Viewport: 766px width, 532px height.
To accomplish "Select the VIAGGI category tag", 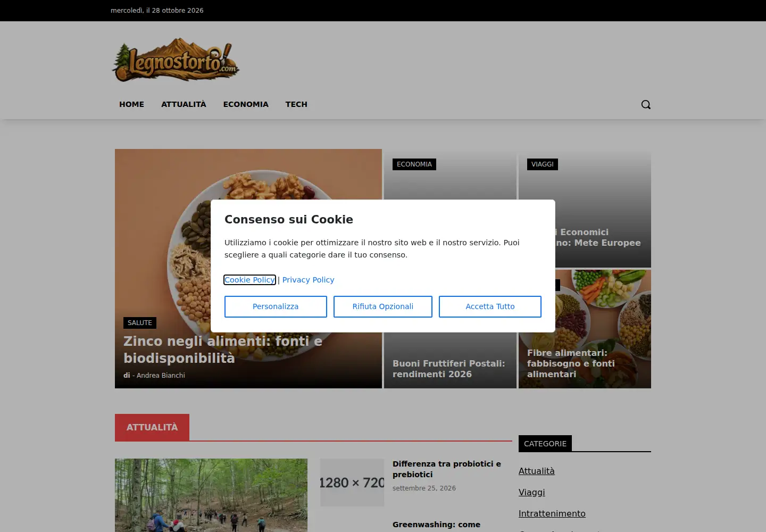I will [543, 164].
